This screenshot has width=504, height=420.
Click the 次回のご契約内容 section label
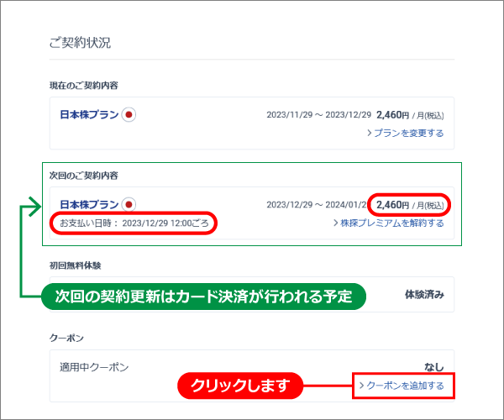pos(83,176)
